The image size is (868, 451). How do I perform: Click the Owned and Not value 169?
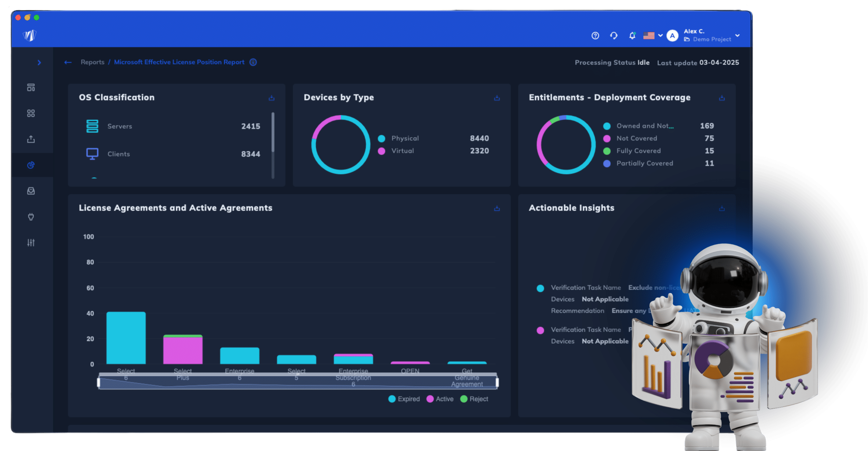pyautogui.click(x=707, y=126)
